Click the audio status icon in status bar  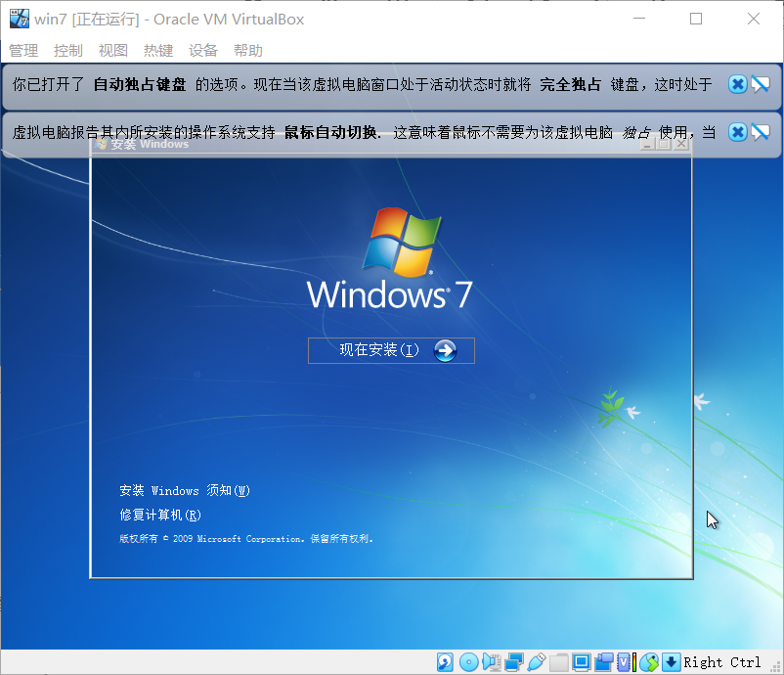(x=493, y=662)
